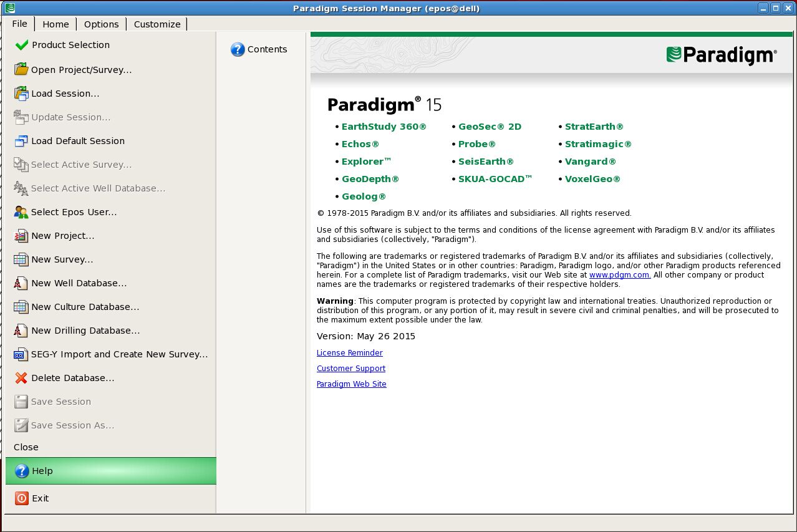The height and width of the screenshot is (532, 797).
Task: Click the Product Selection checkmark icon
Action: coord(21,45)
